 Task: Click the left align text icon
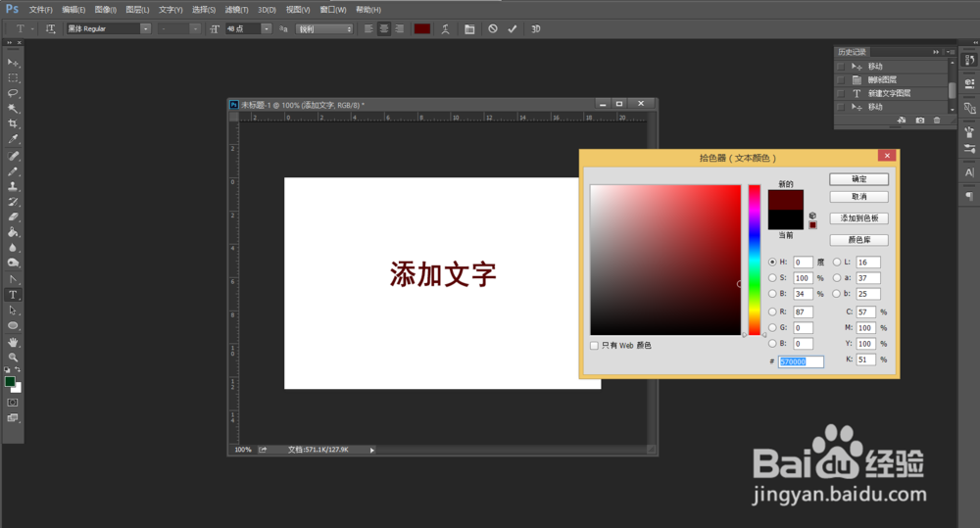tap(368, 28)
